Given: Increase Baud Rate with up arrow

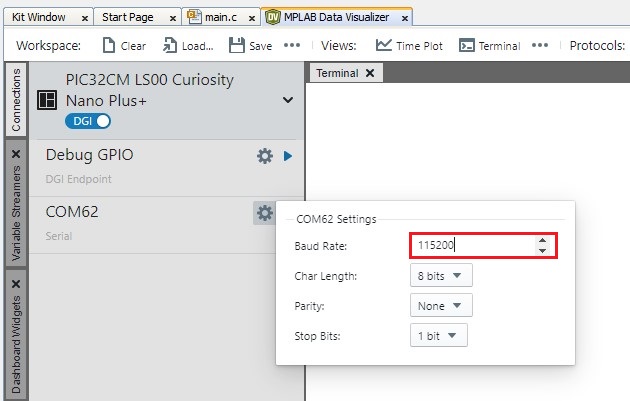Looking at the screenshot, I should click(542, 239).
